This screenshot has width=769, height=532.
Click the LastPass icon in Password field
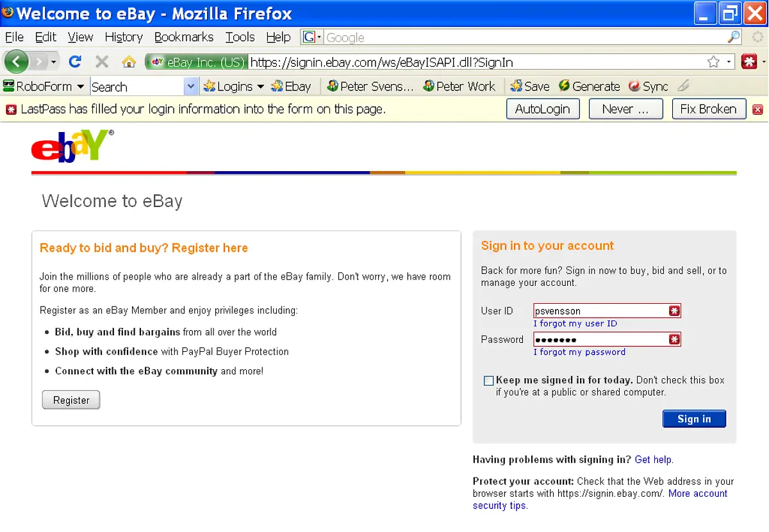coord(674,339)
